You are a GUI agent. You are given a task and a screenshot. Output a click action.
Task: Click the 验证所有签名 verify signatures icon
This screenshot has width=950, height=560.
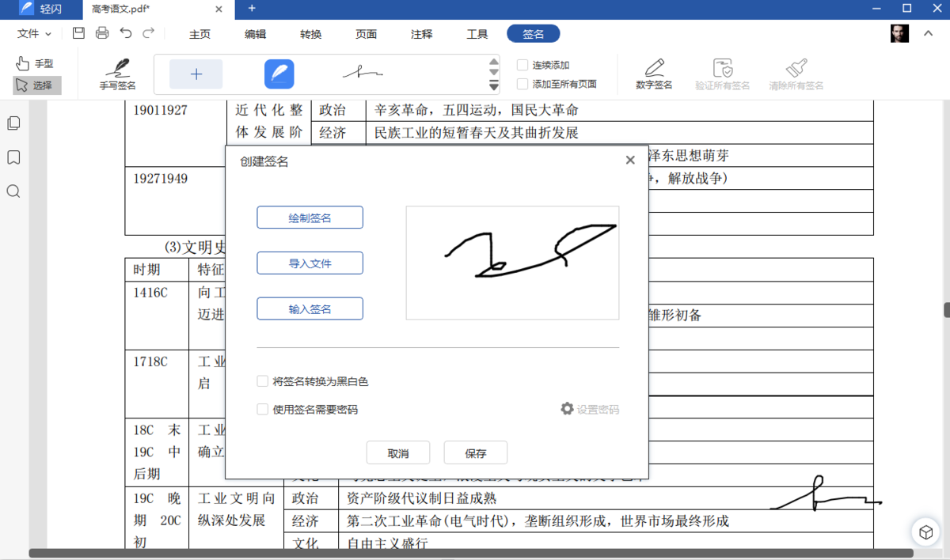coord(723,74)
